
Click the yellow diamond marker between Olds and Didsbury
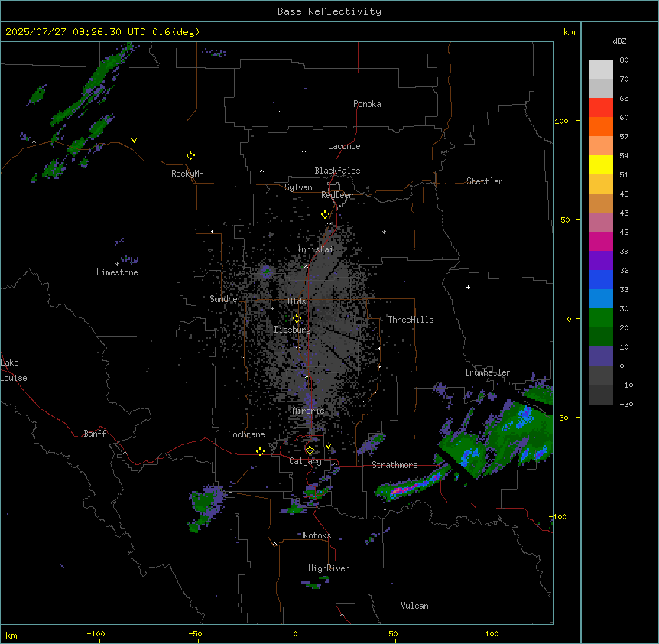(x=297, y=319)
